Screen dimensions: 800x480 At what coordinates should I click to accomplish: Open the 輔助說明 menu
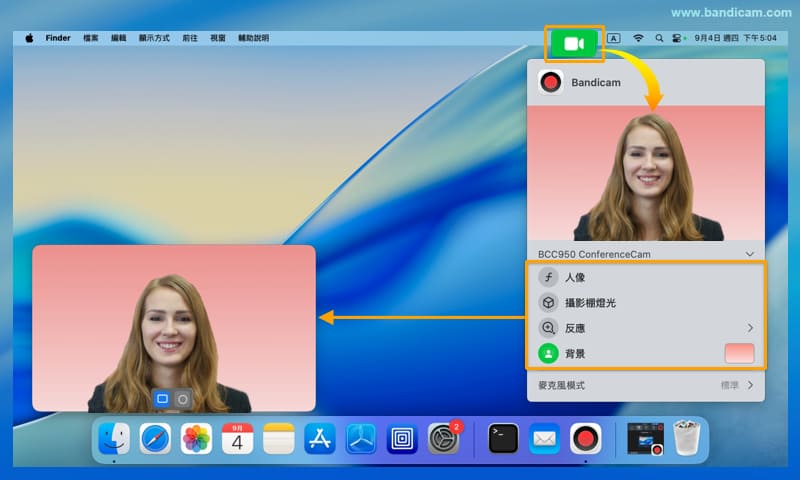click(x=254, y=38)
